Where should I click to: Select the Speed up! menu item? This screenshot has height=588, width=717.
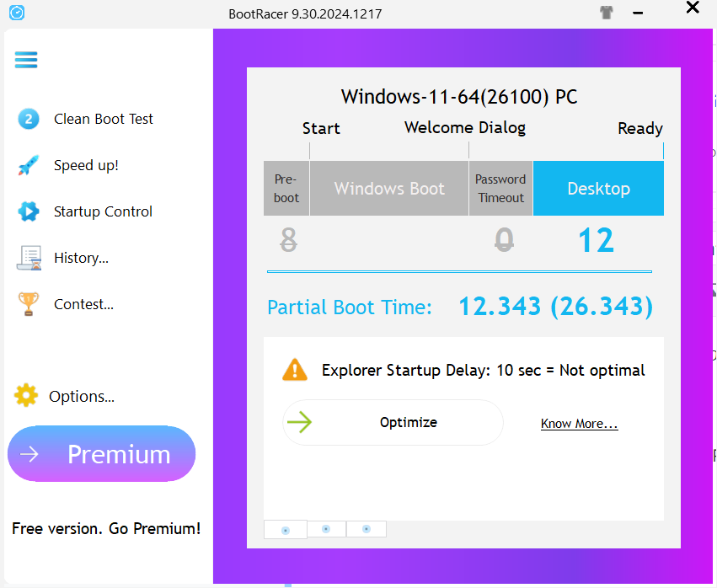pyautogui.click(x=86, y=165)
